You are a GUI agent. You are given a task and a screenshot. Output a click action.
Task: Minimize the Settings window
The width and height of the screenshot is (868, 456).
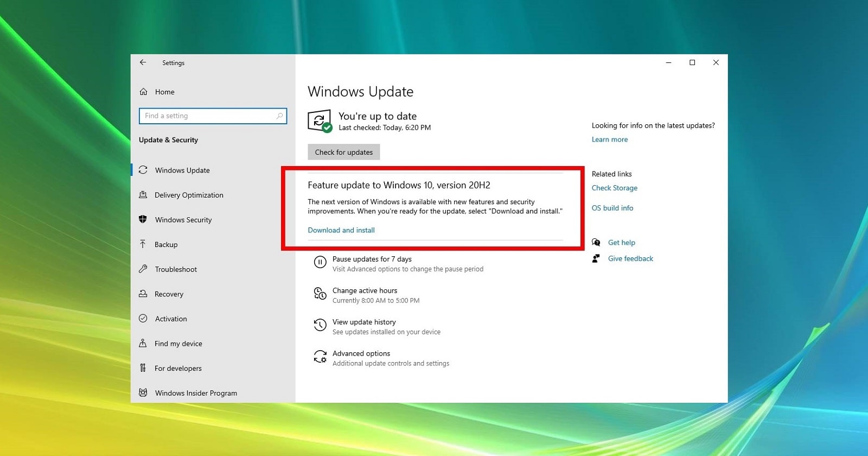(669, 62)
